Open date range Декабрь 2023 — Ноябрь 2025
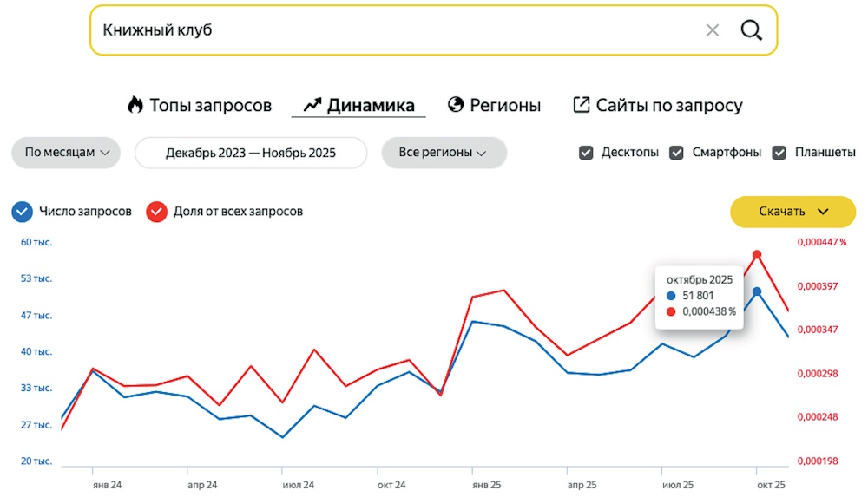The height and width of the screenshot is (497, 868). tap(250, 153)
